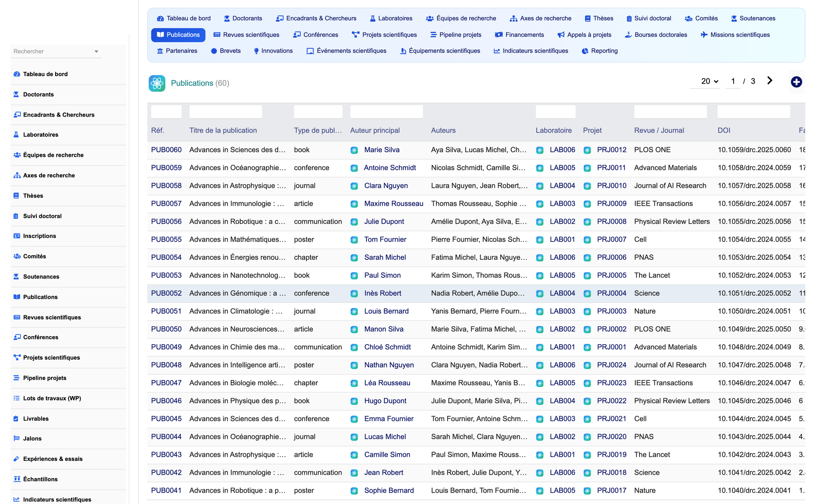Open Brevets from the top navigation
The width and height of the screenshot is (814, 504).
pyautogui.click(x=225, y=51)
